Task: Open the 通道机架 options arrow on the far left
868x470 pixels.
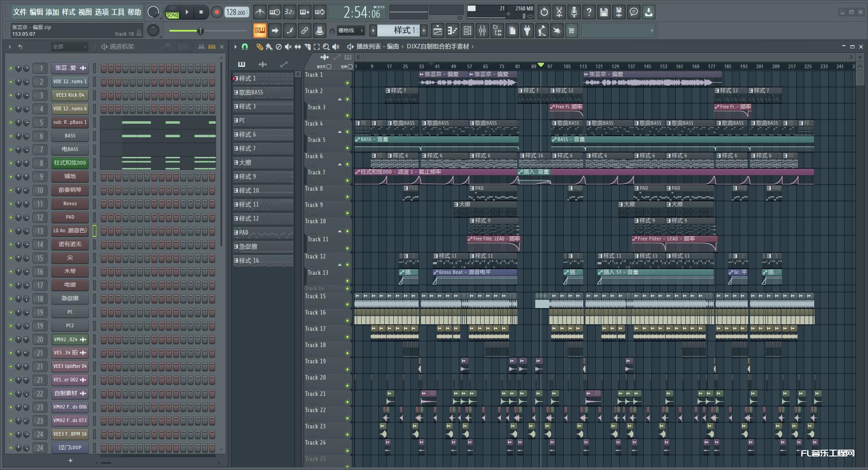Action: point(9,47)
